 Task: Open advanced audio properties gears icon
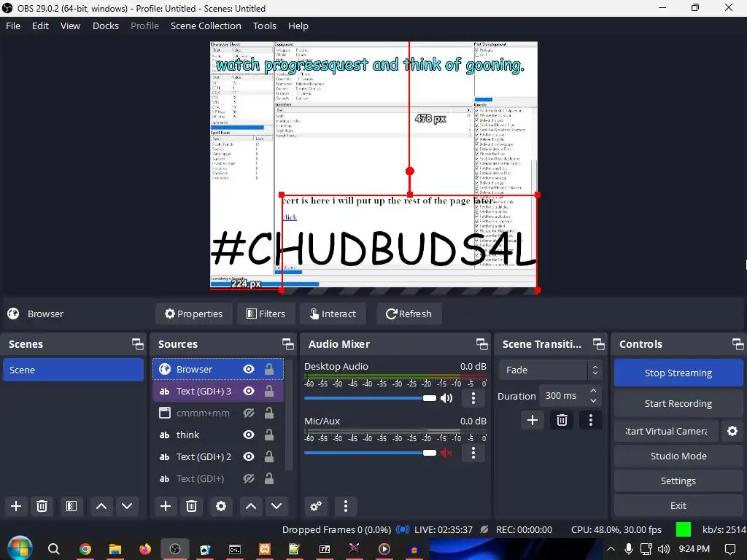pyautogui.click(x=316, y=506)
